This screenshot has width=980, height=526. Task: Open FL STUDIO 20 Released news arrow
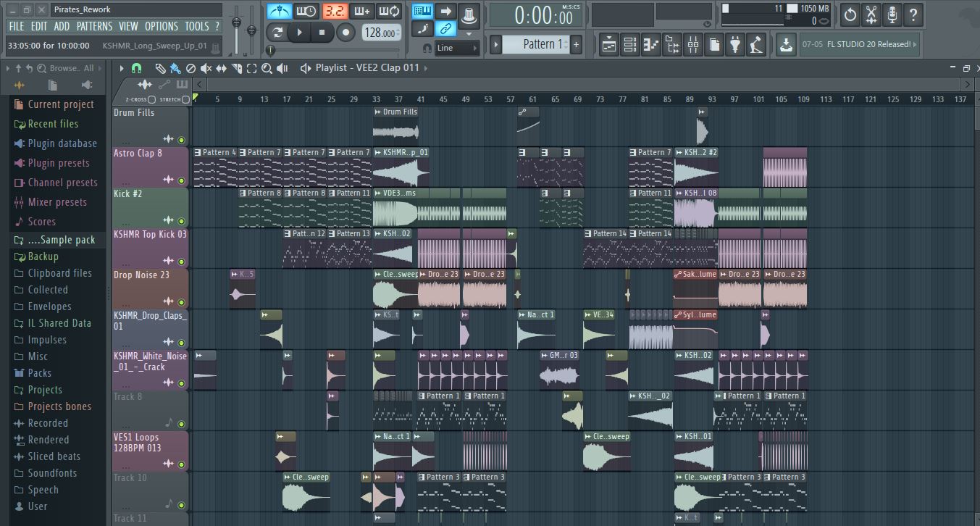pyautogui.click(x=915, y=44)
